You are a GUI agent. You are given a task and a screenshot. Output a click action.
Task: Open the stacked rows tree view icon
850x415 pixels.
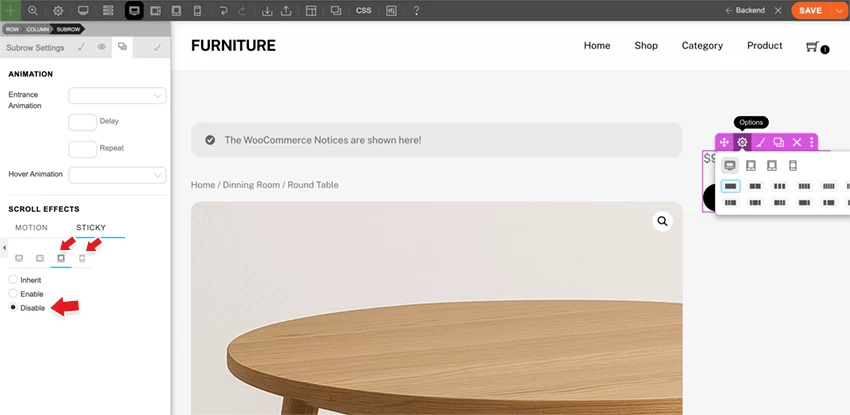(x=108, y=10)
